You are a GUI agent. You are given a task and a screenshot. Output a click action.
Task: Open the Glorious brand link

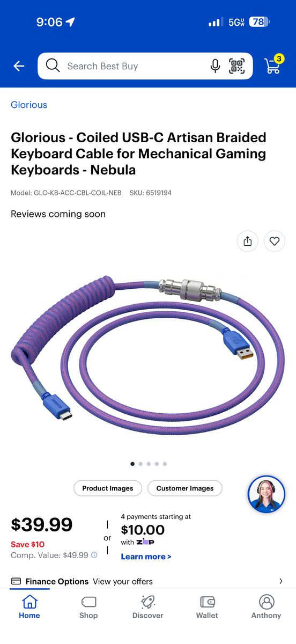[x=29, y=105]
